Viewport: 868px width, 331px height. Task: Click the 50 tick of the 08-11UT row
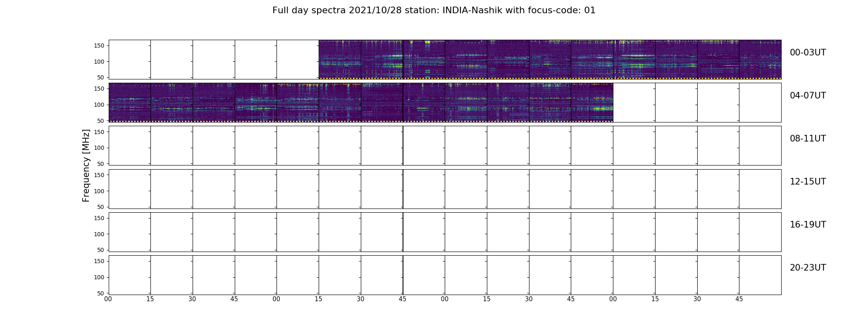tap(100, 164)
